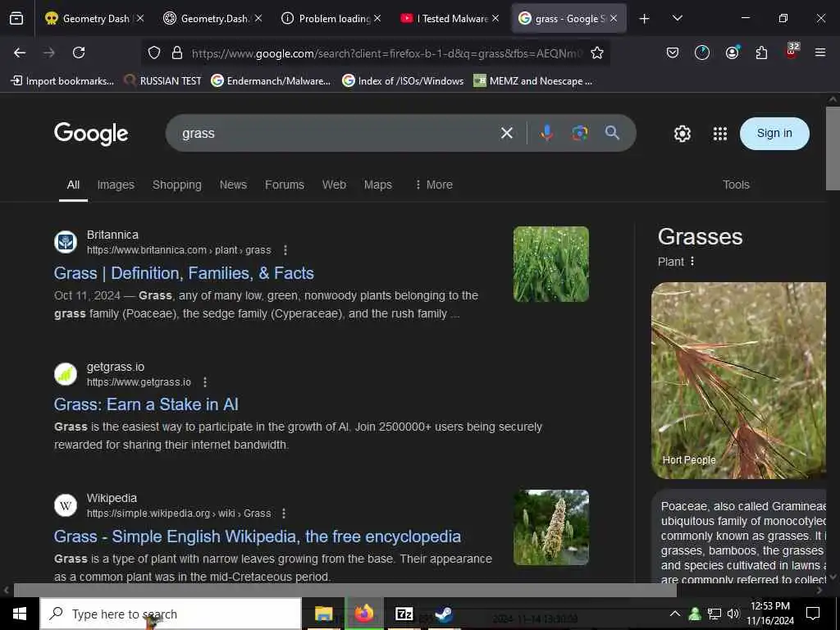
Task: Show hidden system tray icons
Action: [675, 614]
